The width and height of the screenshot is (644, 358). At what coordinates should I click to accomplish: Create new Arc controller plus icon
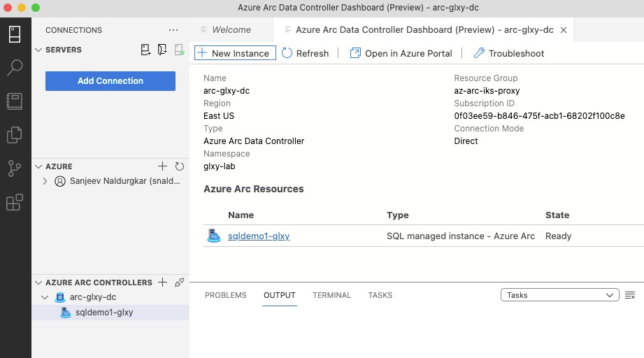point(163,282)
